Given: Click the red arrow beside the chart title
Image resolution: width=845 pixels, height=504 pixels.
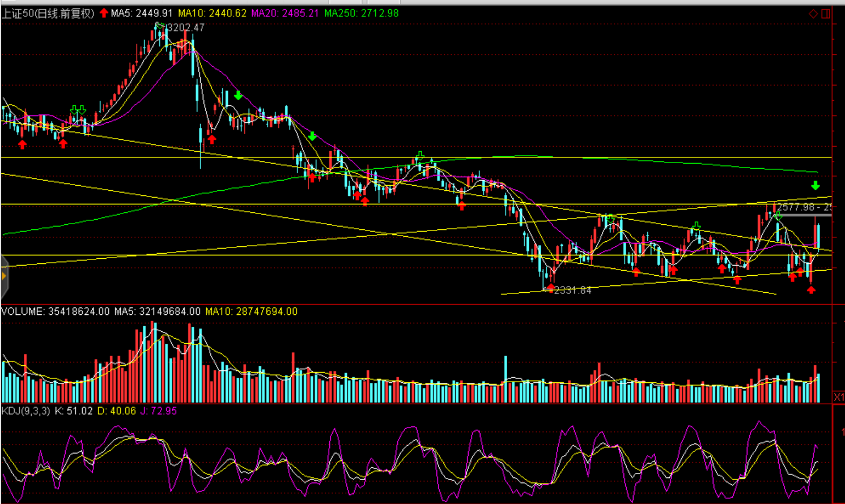Looking at the screenshot, I should [104, 13].
